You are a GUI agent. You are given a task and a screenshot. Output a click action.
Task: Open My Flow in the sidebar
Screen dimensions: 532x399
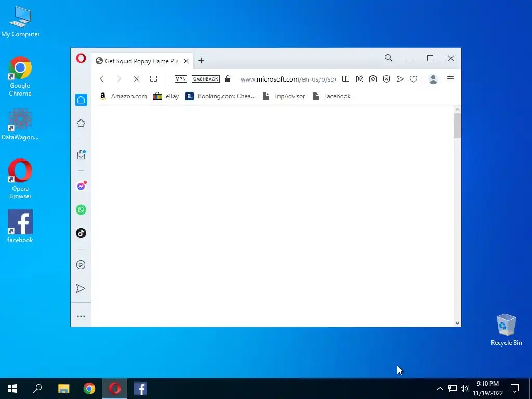[x=81, y=288]
